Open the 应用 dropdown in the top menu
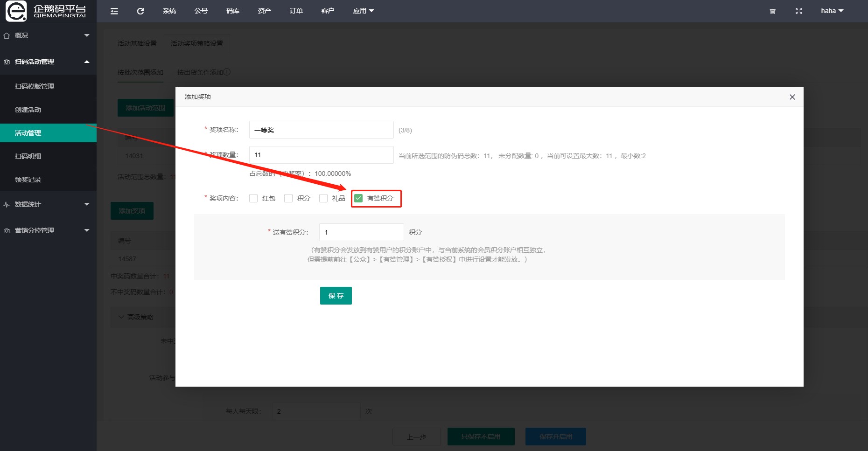 point(363,11)
